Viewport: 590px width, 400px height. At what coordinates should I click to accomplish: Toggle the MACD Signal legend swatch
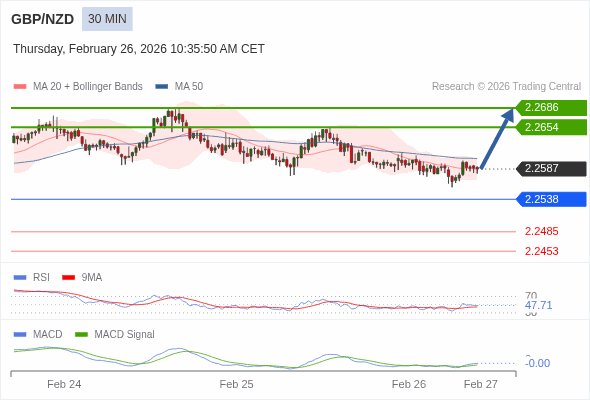81,335
